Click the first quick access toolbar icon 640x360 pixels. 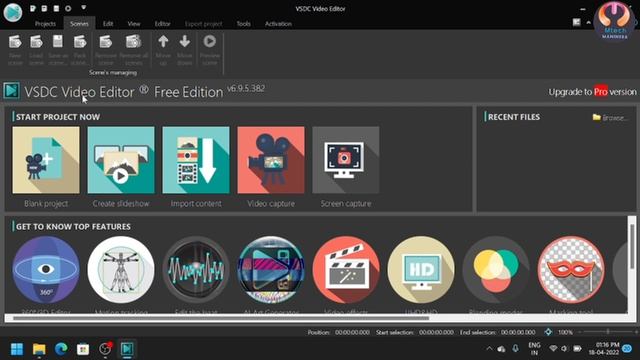(x=33, y=8)
